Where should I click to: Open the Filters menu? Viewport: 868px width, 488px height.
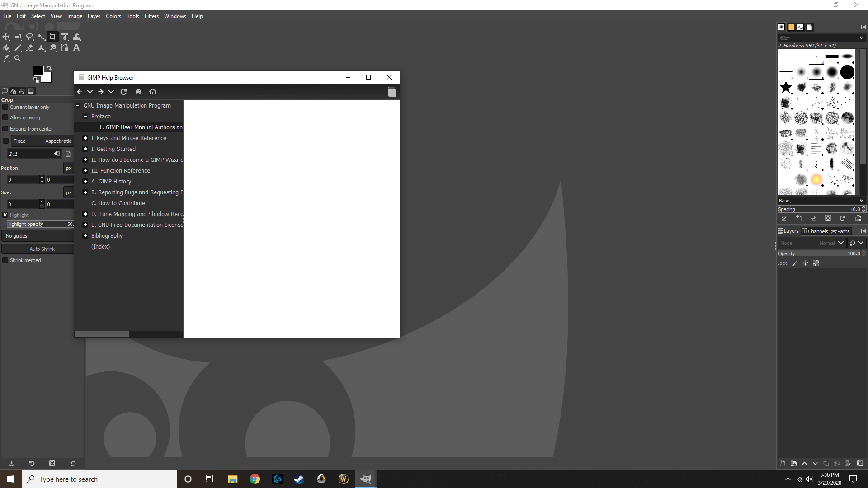pos(151,16)
